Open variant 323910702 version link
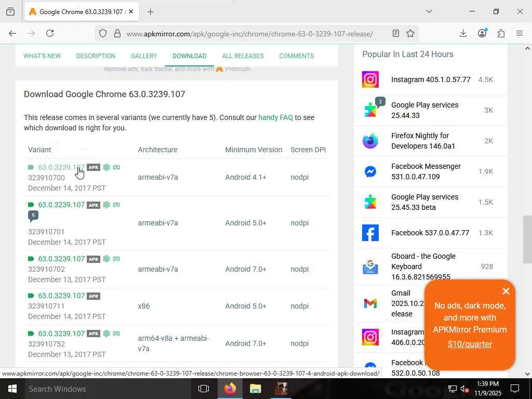 (61, 259)
